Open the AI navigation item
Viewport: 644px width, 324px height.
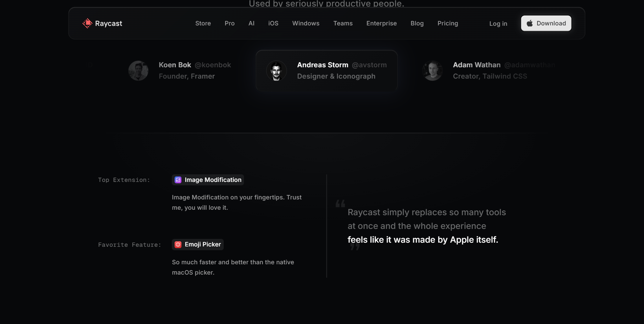[x=252, y=23]
